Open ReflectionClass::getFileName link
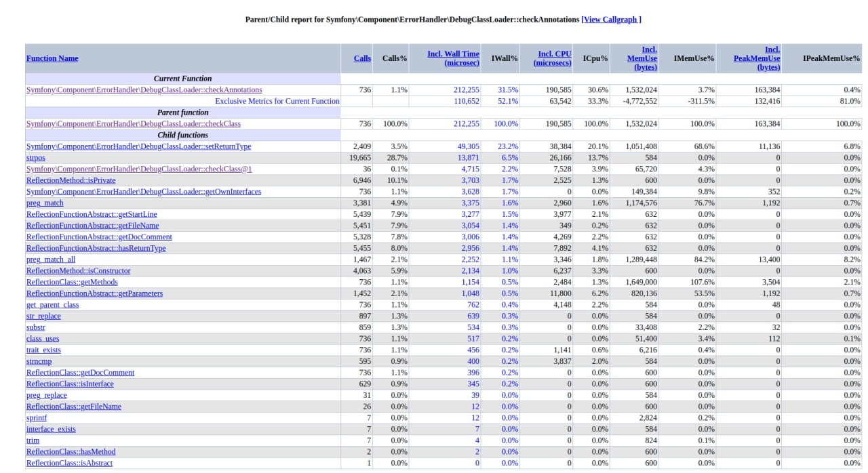868x473 pixels. click(74, 407)
